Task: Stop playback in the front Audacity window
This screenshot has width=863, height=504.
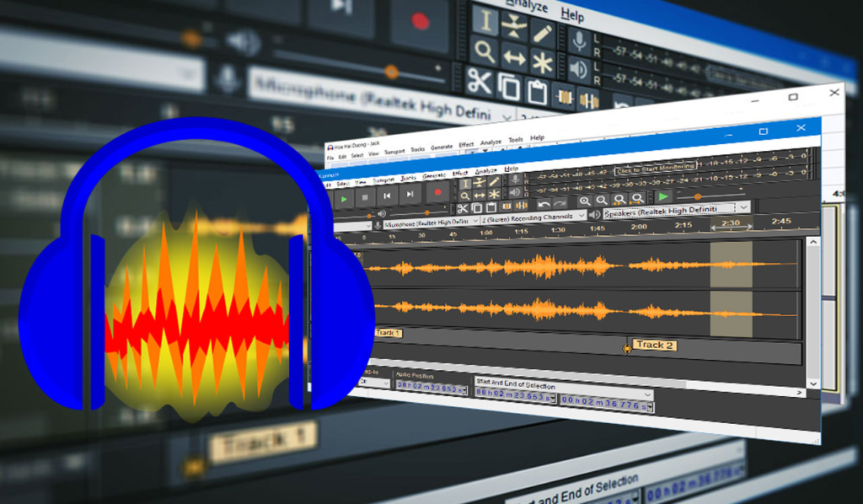Action: (365, 197)
